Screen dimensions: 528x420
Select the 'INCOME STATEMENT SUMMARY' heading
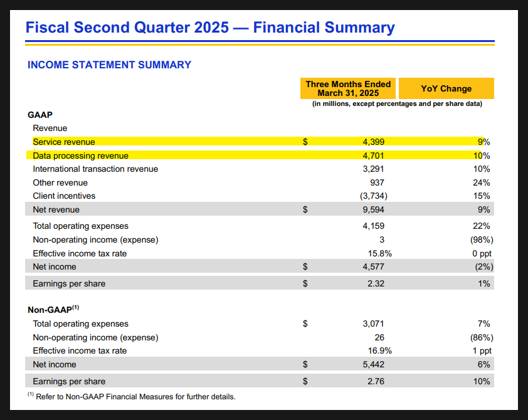[x=109, y=65]
